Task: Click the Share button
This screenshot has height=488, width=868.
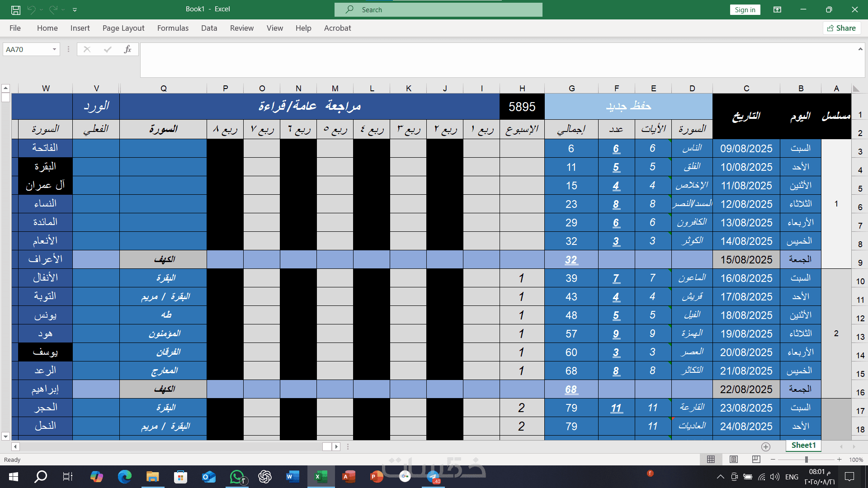Action: point(841,28)
